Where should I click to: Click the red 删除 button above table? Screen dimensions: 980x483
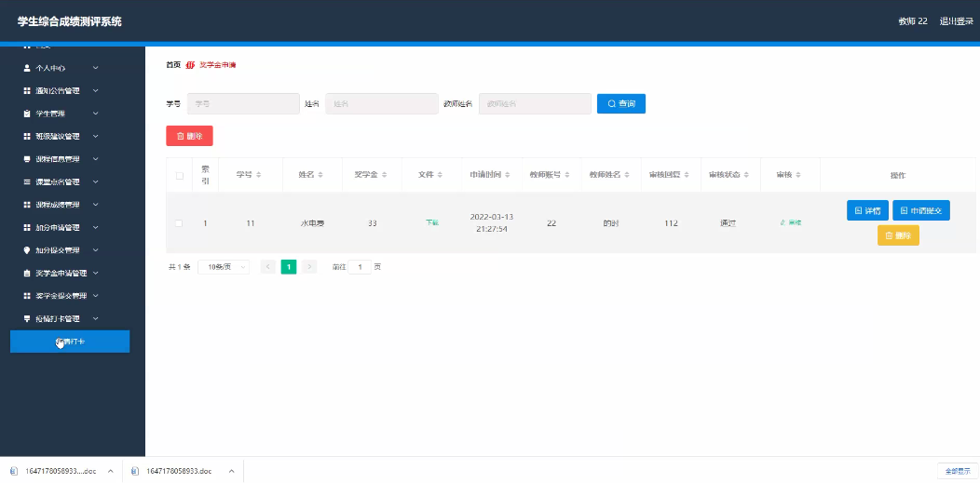[189, 136]
